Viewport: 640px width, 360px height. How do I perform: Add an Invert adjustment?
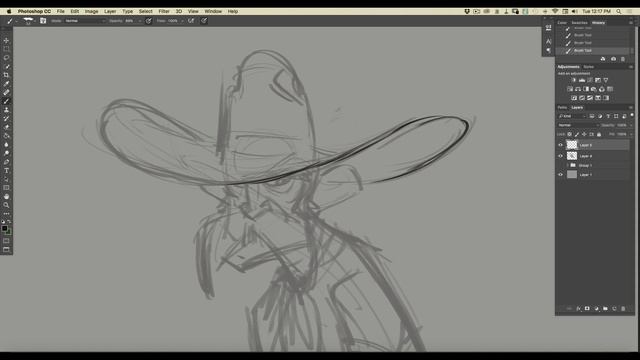574,98
